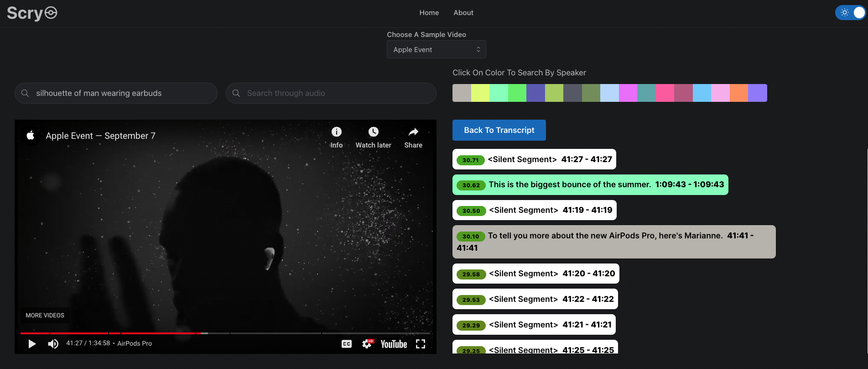The height and width of the screenshot is (369, 868).
Task: Open the About page
Action: coord(463,13)
